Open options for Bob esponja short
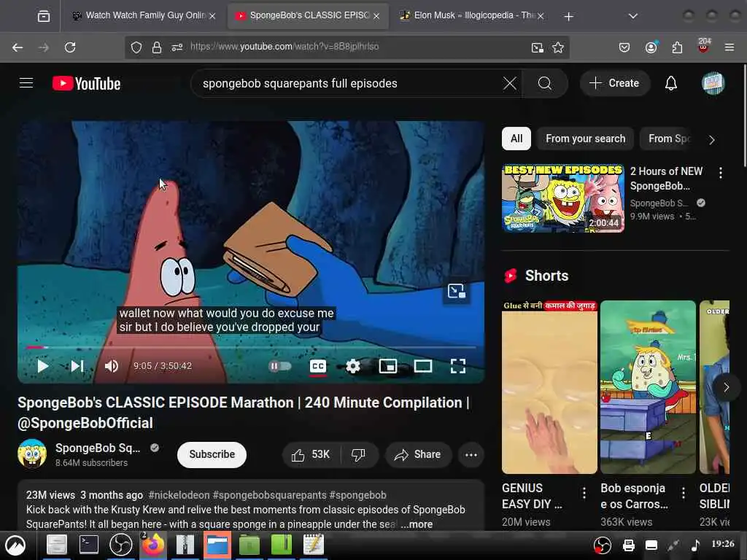The height and width of the screenshot is (560, 747). 683,493
